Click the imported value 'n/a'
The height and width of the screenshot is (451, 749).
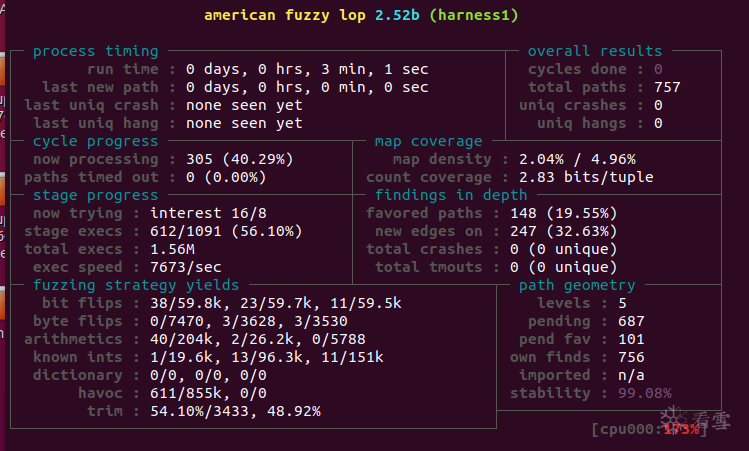[x=631, y=375]
